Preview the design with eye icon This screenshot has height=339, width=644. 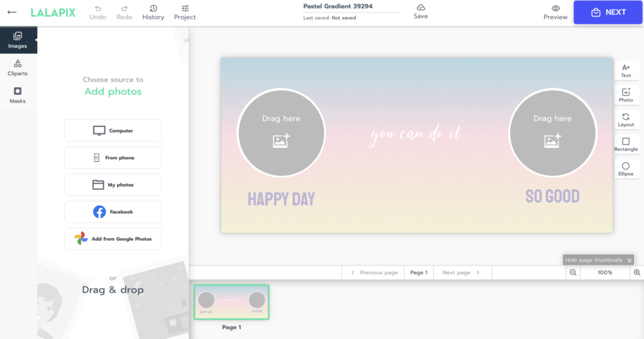click(555, 12)
